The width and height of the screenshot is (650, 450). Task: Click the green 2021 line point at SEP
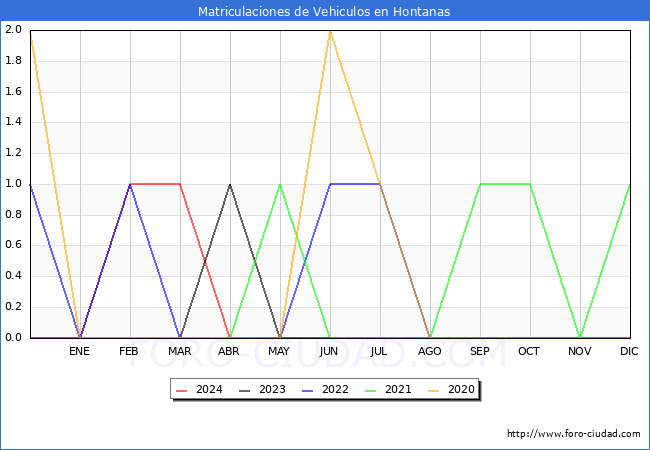click(x=480, y=184)
